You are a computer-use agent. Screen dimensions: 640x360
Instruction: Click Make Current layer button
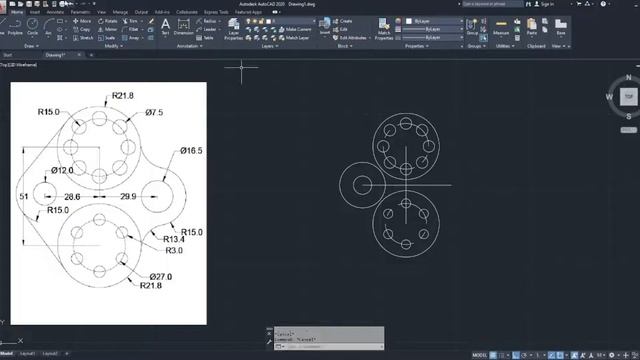point(295,29)
